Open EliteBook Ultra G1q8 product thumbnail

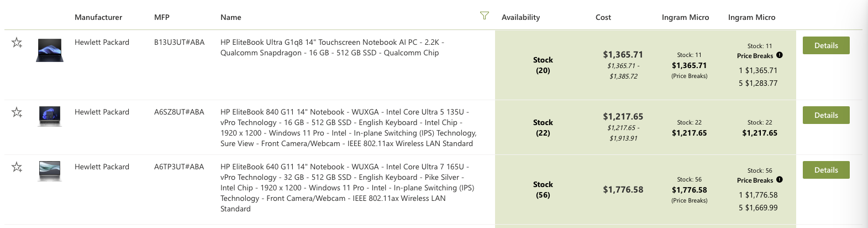(50, 50)
